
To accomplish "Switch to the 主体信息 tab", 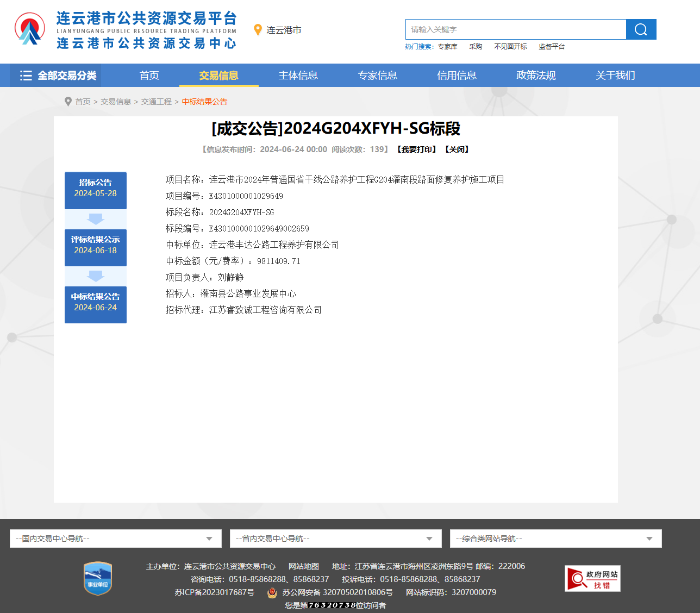I will pos(298,76).
